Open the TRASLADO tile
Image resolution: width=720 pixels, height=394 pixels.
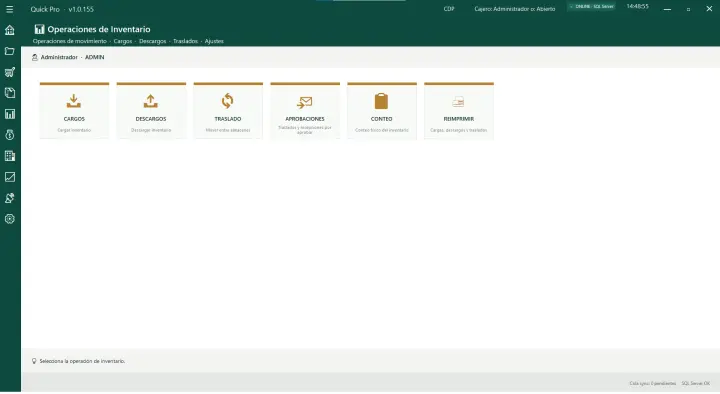(228, 111)
